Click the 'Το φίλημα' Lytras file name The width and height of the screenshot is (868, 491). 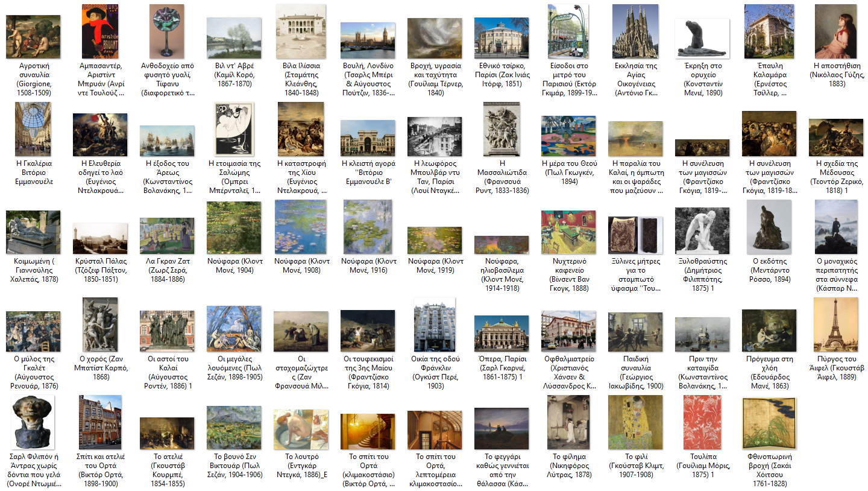click(569, 466)
